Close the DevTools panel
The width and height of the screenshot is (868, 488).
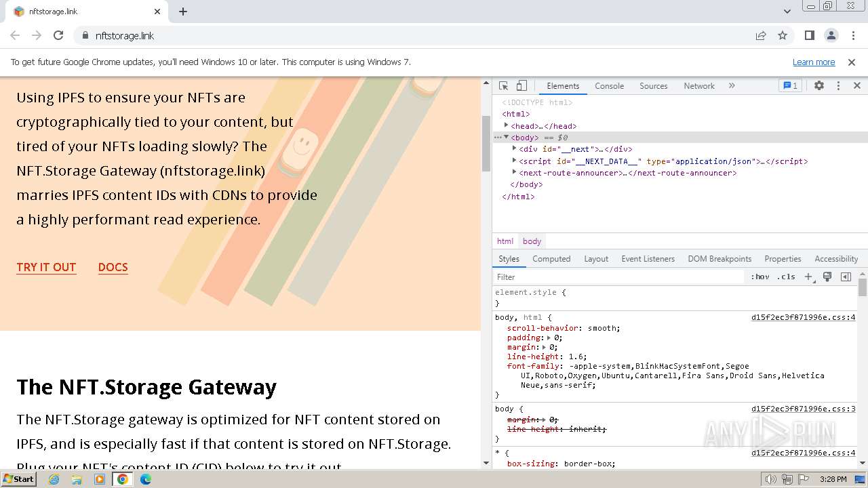click(x=856, y=85)
